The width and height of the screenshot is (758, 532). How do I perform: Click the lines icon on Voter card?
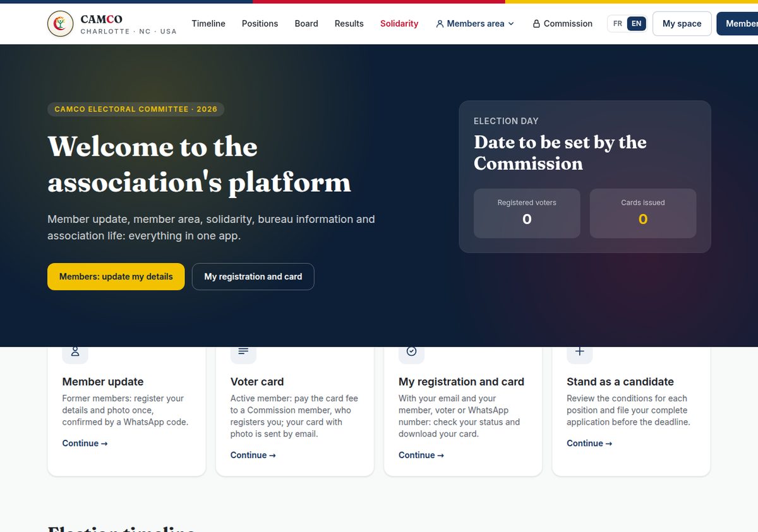coord(243,352)
